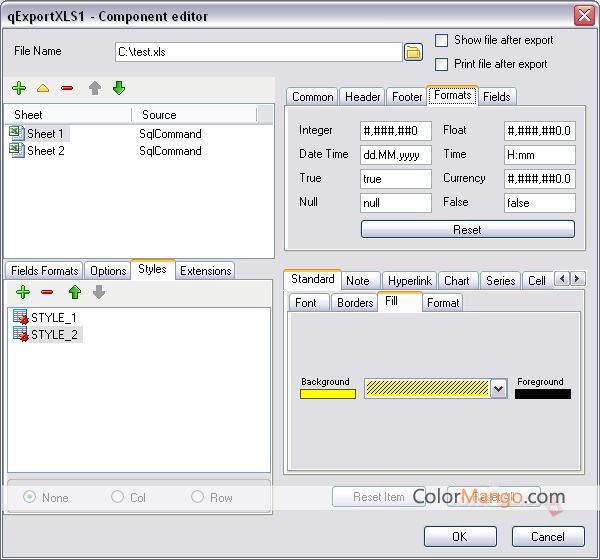The width and height of the screenshot is (600, 560).
Task: Click the Source column header
Action: pyautogui.click(x=194, y=114)
